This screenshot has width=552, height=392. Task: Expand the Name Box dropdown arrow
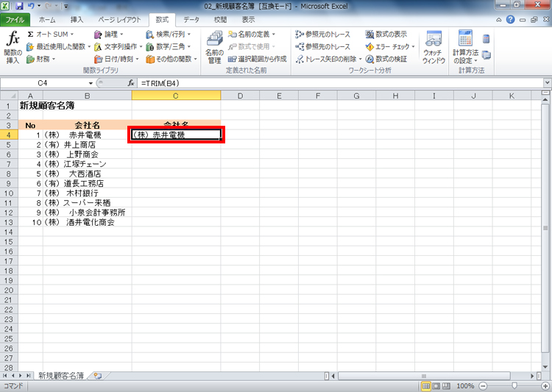91,83
